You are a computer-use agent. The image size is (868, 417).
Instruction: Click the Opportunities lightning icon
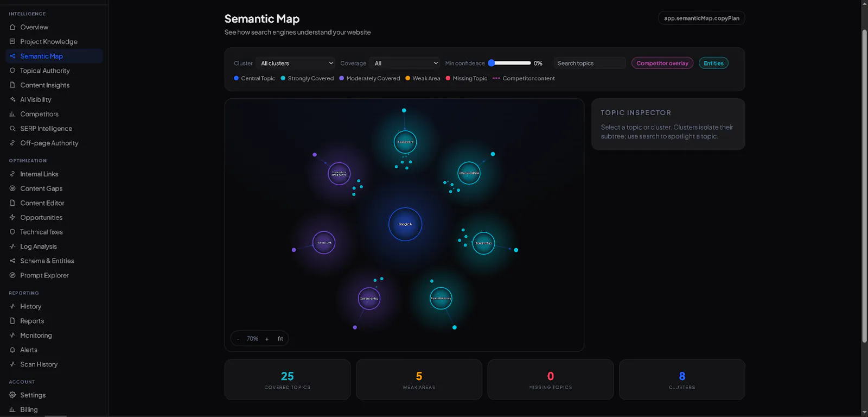[12, 217]
